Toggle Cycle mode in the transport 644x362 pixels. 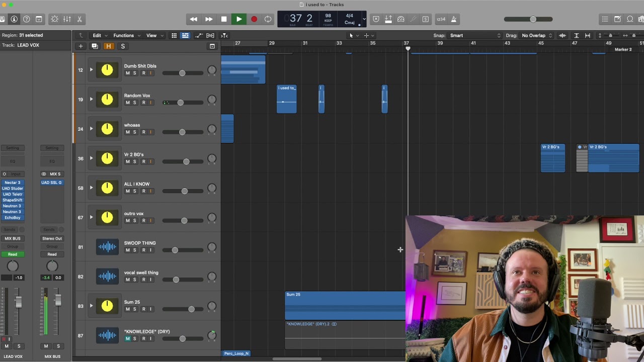(x=268, y=19)
